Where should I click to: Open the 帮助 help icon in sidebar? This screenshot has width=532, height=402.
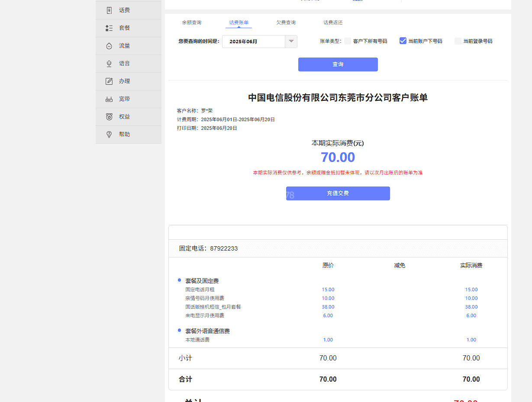109,135
